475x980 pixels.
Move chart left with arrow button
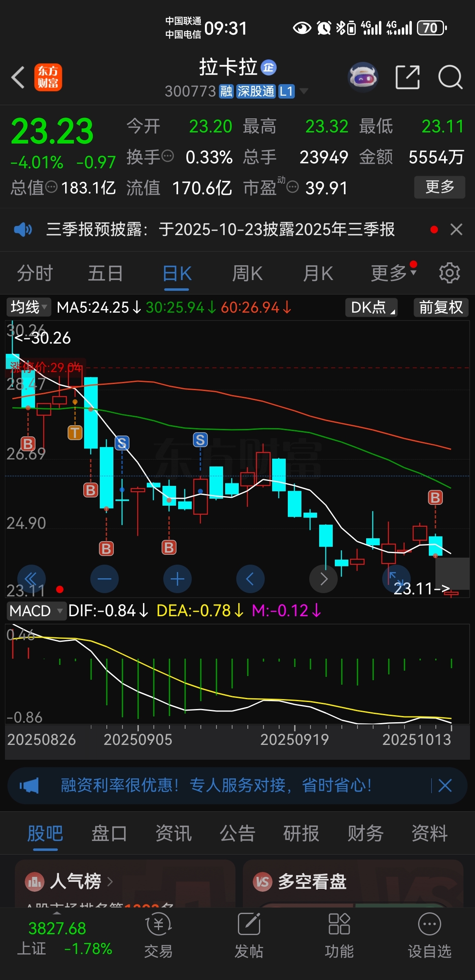250,579
